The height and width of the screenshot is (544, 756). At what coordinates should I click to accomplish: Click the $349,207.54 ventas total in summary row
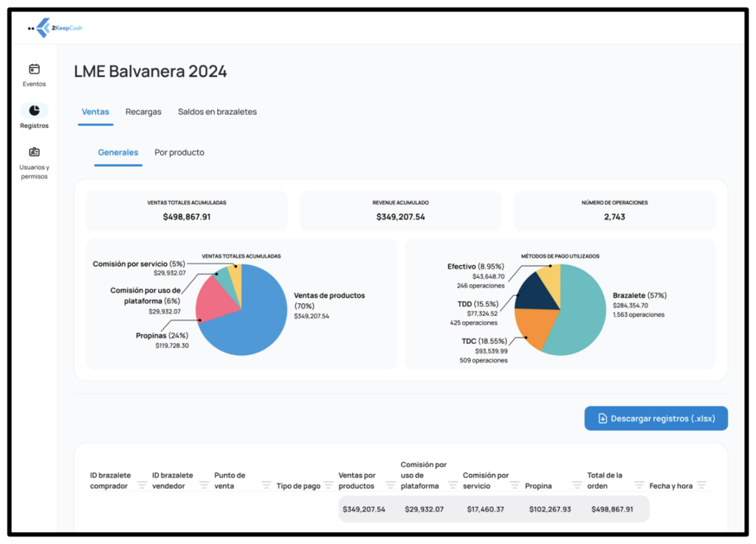(364, 509)
